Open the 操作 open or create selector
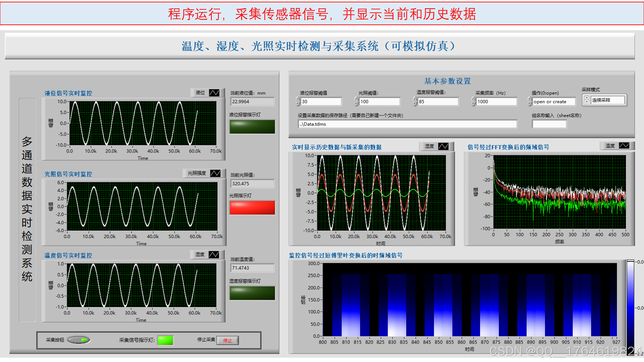Viewport: 644px width, 362px height. pos(553,102)
